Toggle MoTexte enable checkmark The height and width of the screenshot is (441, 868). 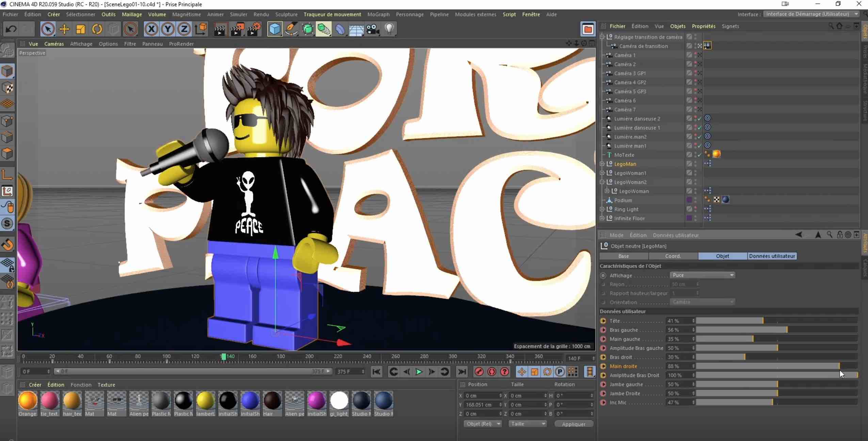(x=700, y=155)
